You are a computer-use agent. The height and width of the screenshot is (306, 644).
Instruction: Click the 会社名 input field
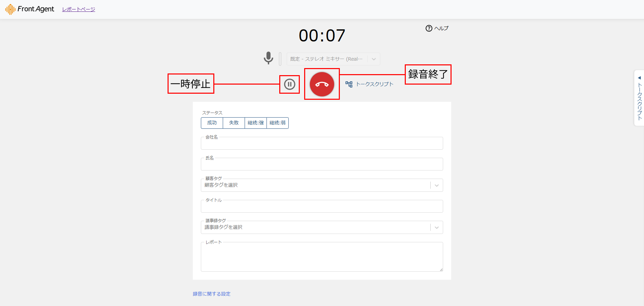click(x=322, y=144)
